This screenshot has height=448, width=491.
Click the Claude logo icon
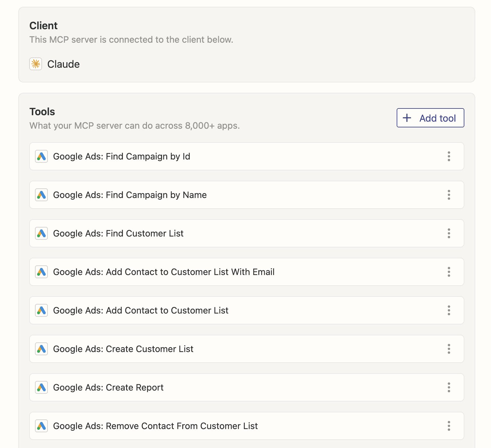36,64
